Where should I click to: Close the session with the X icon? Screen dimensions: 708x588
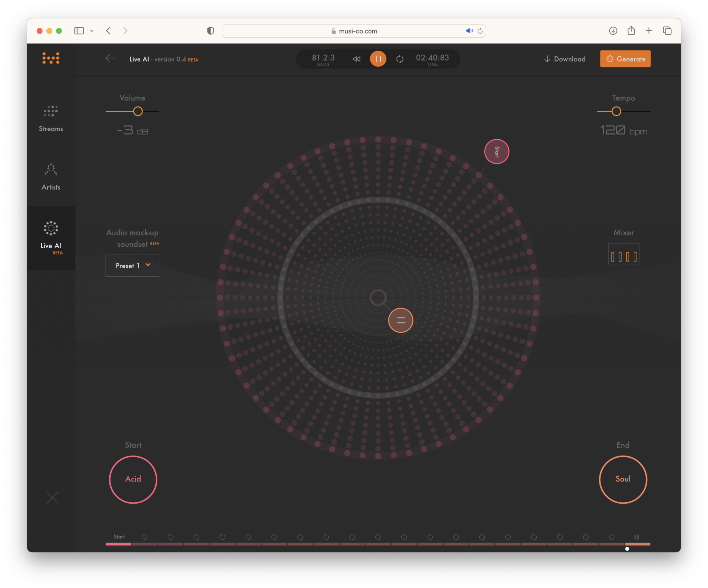coord(53,497)
